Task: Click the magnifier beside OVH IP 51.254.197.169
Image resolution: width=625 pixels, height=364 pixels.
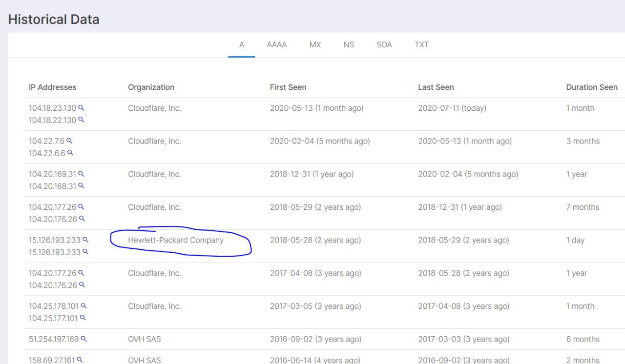Action: coord(83,339)
